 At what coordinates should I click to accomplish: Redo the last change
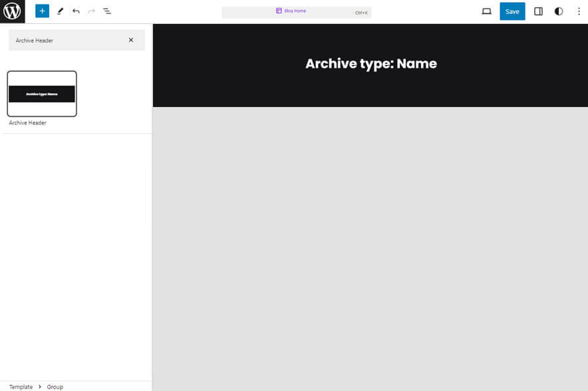pos(91,11)
